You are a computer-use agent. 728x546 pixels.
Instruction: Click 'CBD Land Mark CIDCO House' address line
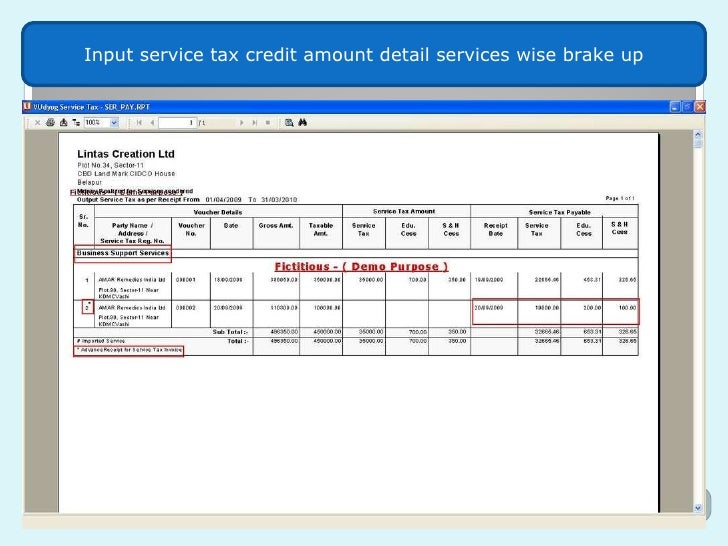click(126, 174)
